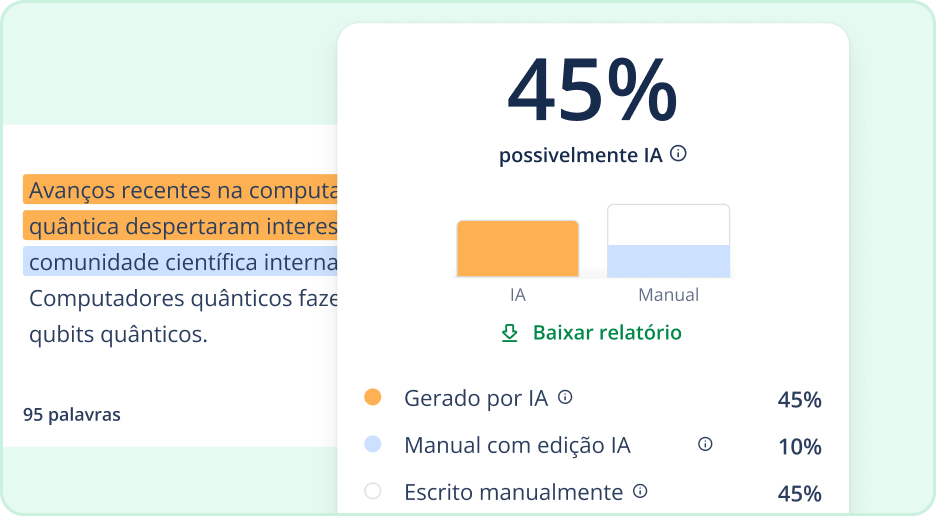The image size is (936, 516).
Task: Click the 10% value for manual with AI editing
Action: tap(799, 446)
